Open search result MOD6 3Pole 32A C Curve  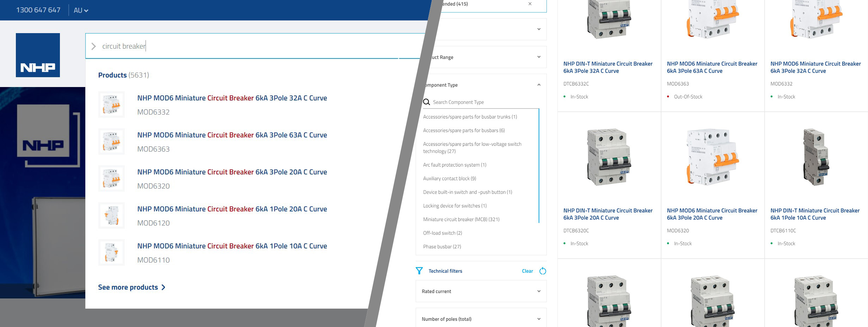click(232, 98)
